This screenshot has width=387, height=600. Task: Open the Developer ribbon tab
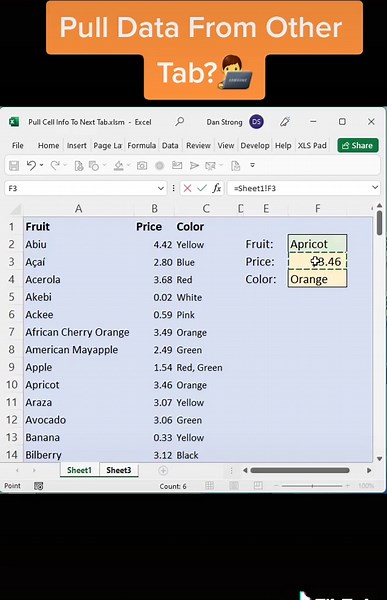(255, 145)
